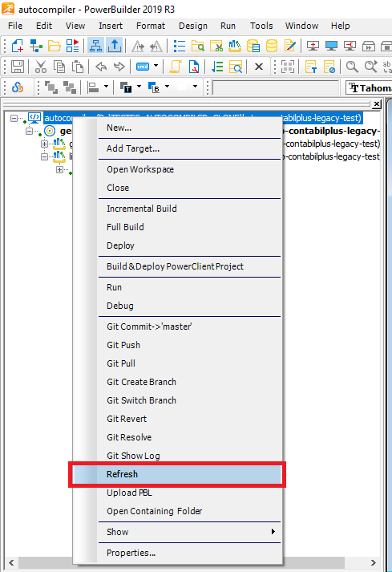
Task: Toggle the System Tree toolbar button
Action: pos(95,46)
